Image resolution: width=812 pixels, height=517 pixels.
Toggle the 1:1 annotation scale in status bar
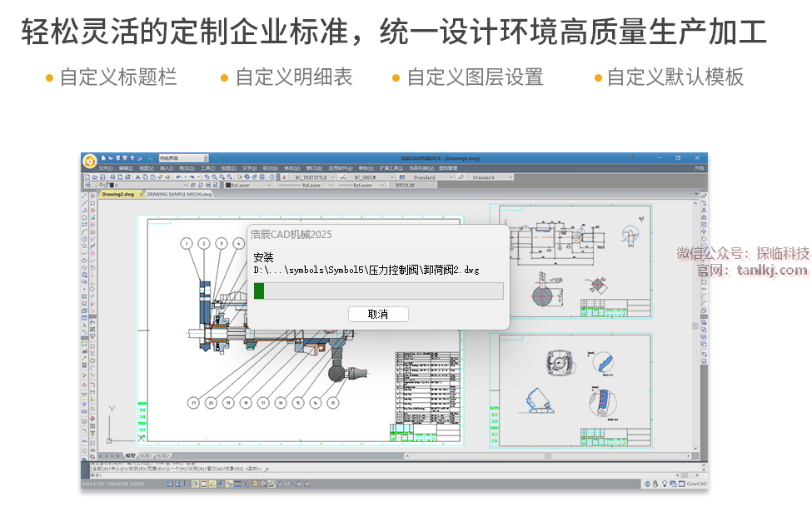[286, 484]
